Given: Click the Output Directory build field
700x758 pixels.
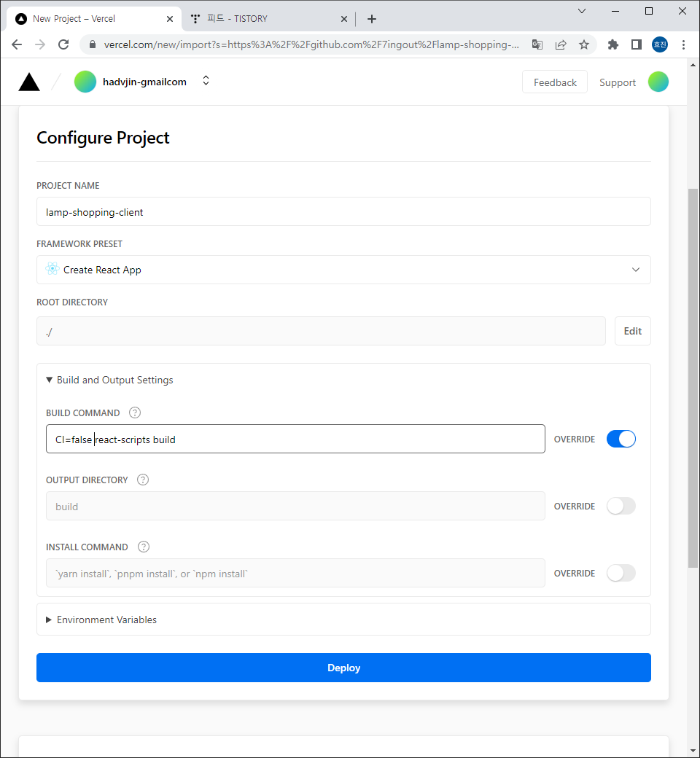Looking at the screenshot, I should tap(295, 506).
